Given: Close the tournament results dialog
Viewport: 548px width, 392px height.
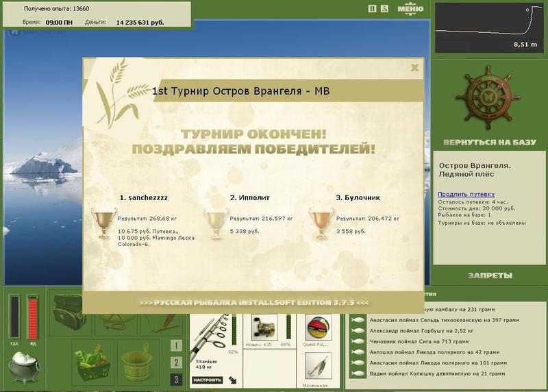Looking at the screenshot, I should (414, 68).
